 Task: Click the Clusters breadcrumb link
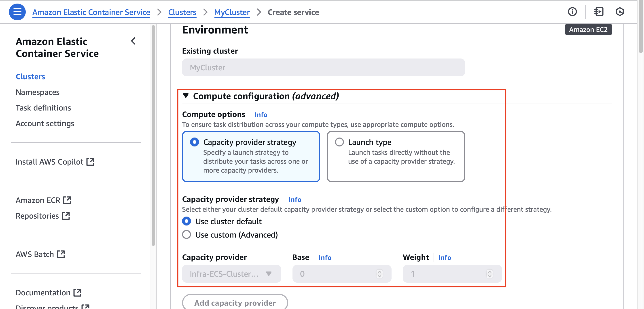(182, 12)
